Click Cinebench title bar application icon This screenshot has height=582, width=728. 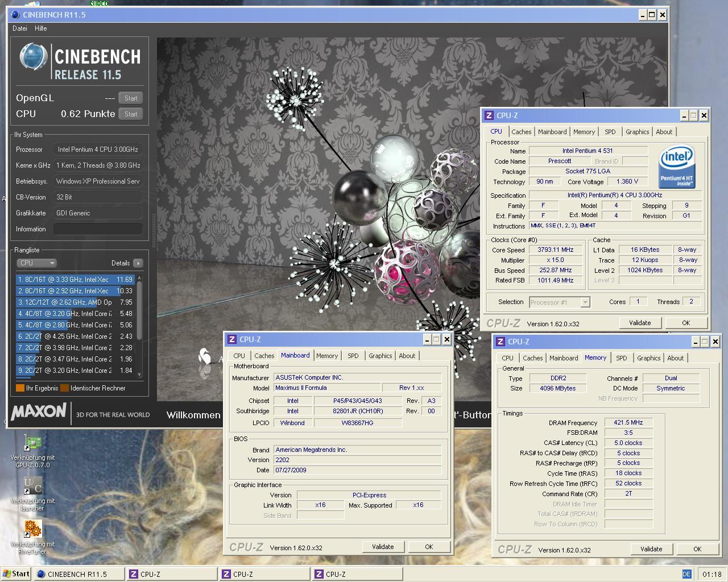coord(15,15)
